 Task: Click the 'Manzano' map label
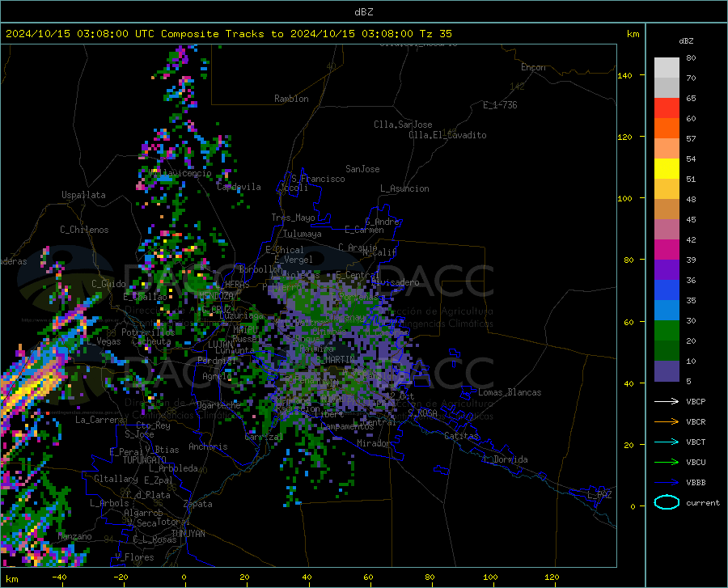coord(74,536)
